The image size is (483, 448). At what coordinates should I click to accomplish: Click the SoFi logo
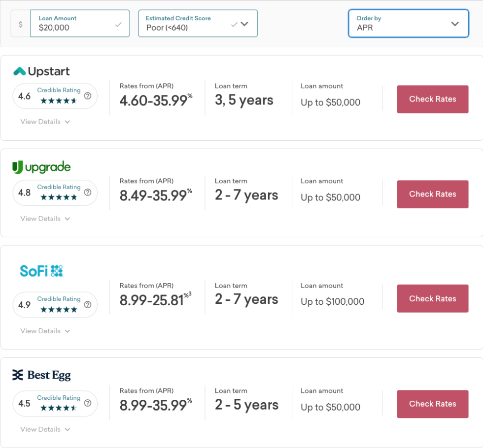pyautogui.click(x=42, y=271)
